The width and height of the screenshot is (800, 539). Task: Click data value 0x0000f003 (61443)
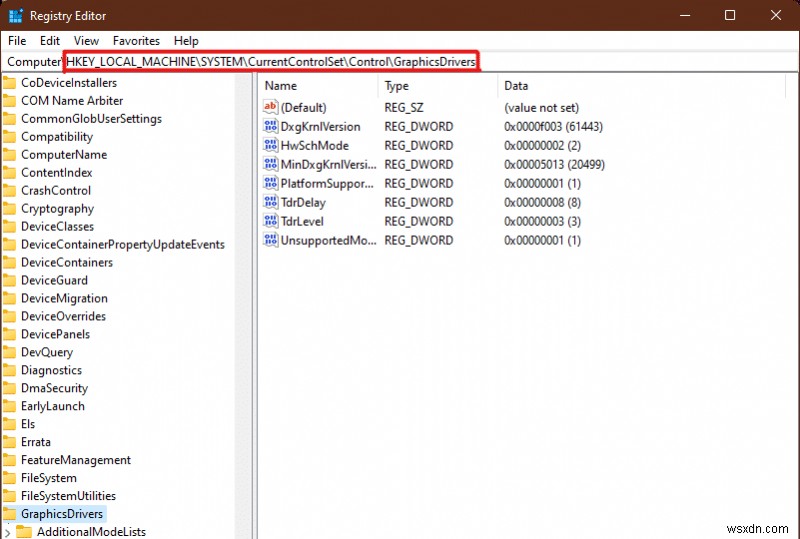tap(553, 127)
